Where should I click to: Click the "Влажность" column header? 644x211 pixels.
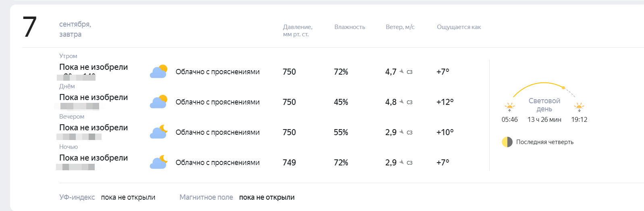(x=349, y=27)
